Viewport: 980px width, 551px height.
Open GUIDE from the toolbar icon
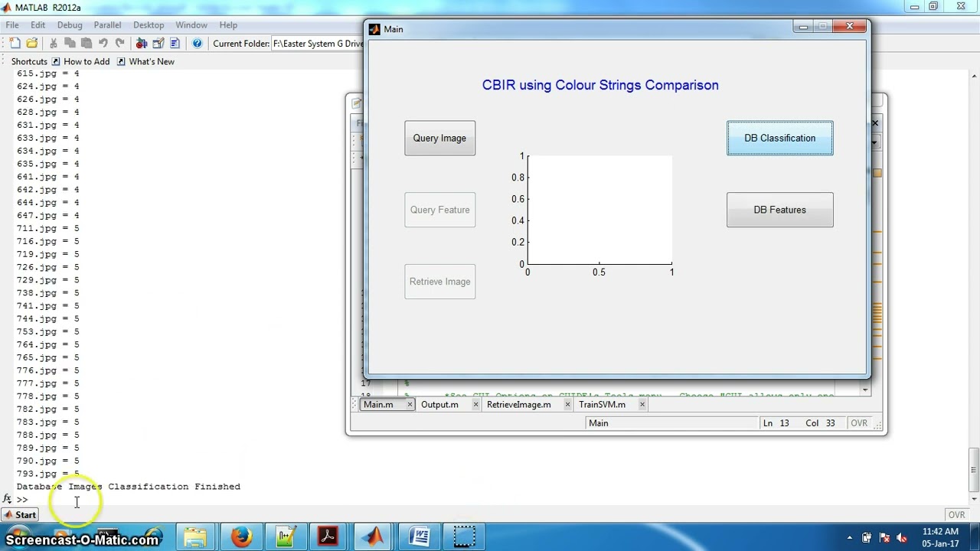pos(158,44)
